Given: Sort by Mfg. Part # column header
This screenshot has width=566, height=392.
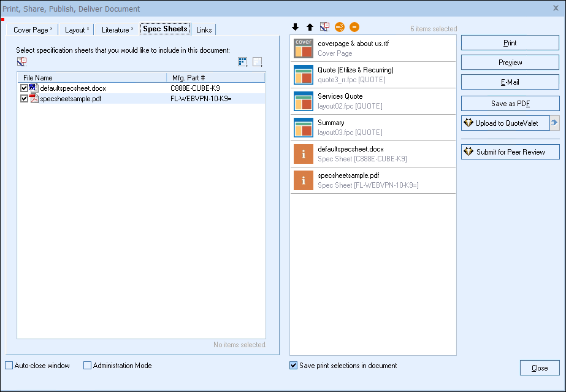Looking at the screenshot, I should (215, 78).
